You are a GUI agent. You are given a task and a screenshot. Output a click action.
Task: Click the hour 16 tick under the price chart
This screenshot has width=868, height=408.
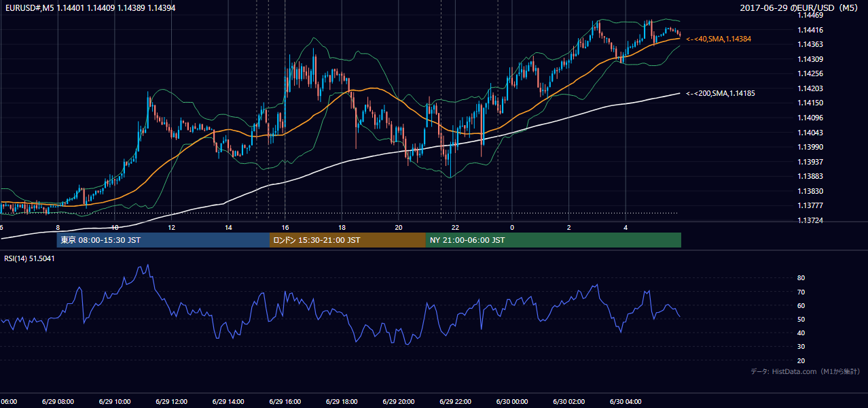(285, 228)
